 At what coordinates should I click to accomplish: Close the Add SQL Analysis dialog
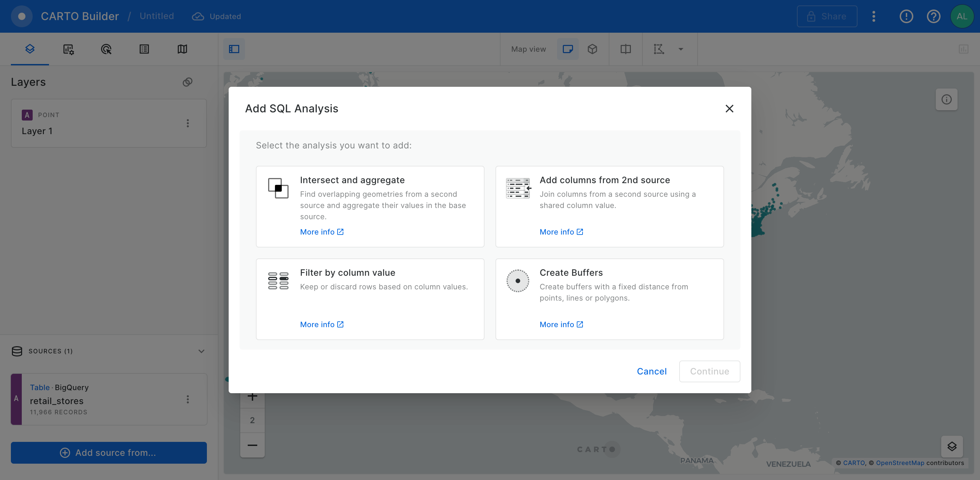click(729, 109)
